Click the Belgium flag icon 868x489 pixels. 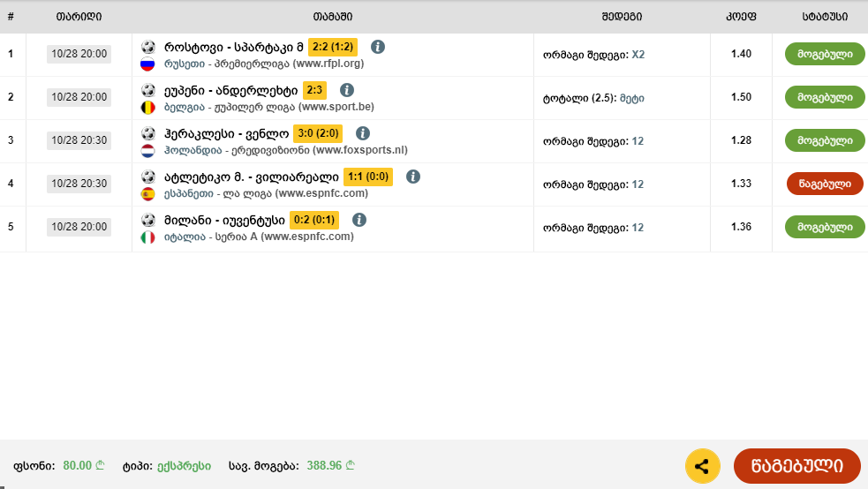pos(147,108)
